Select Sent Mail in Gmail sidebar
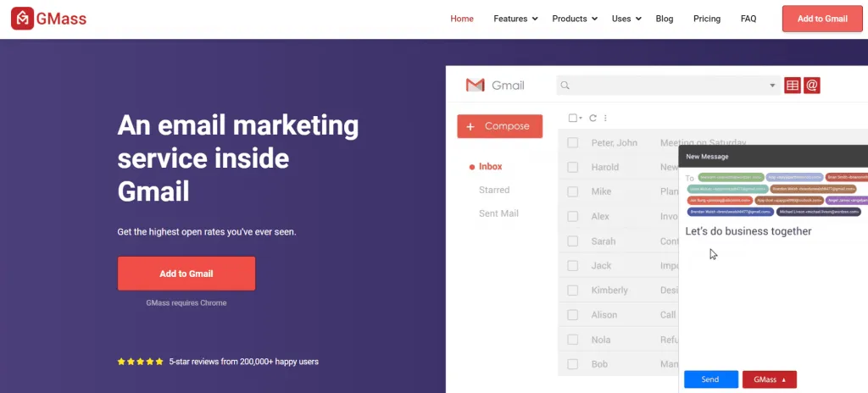 [498, 213]
